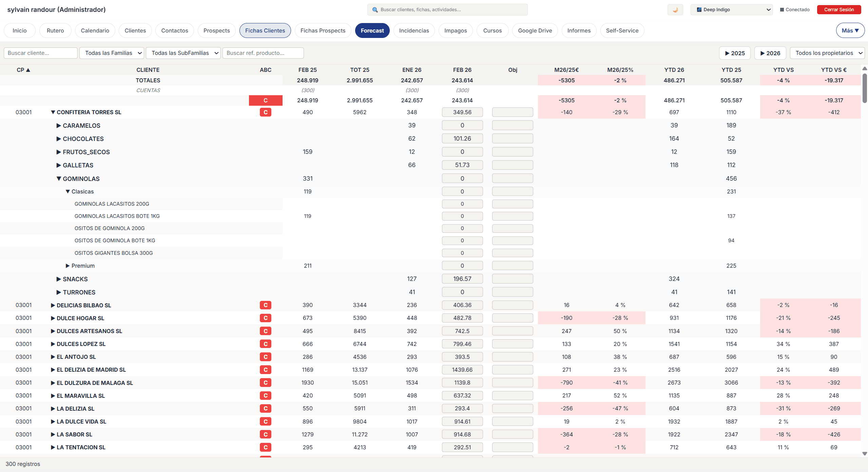Click the red C badge for CONFITERIA TORRES SL
The width and height of the screenshot is (868, 472).
pyautogui.click(x=266, y=112)
